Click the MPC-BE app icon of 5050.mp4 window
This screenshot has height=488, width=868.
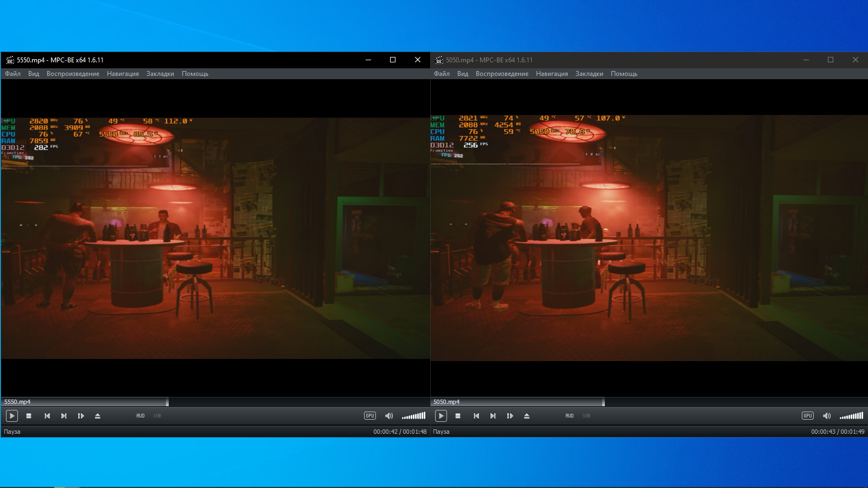point(439,60)
